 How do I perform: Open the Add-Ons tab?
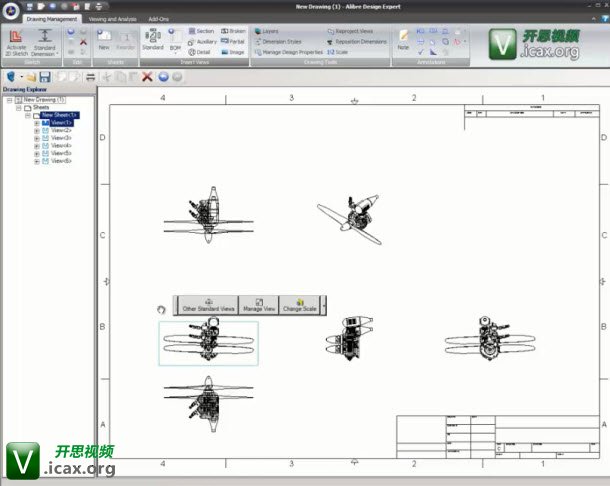[x=158, y=19]
